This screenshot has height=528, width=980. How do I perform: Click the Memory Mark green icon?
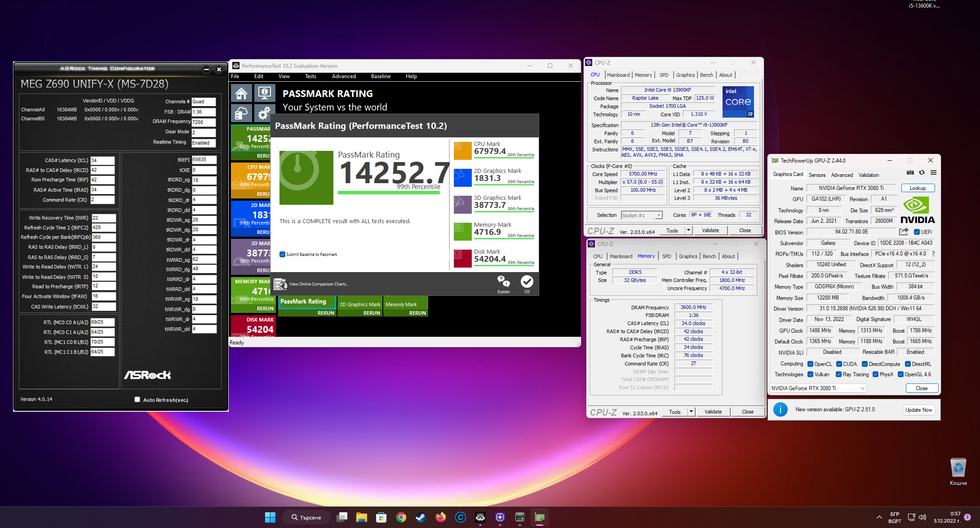(x=462, y=232)
